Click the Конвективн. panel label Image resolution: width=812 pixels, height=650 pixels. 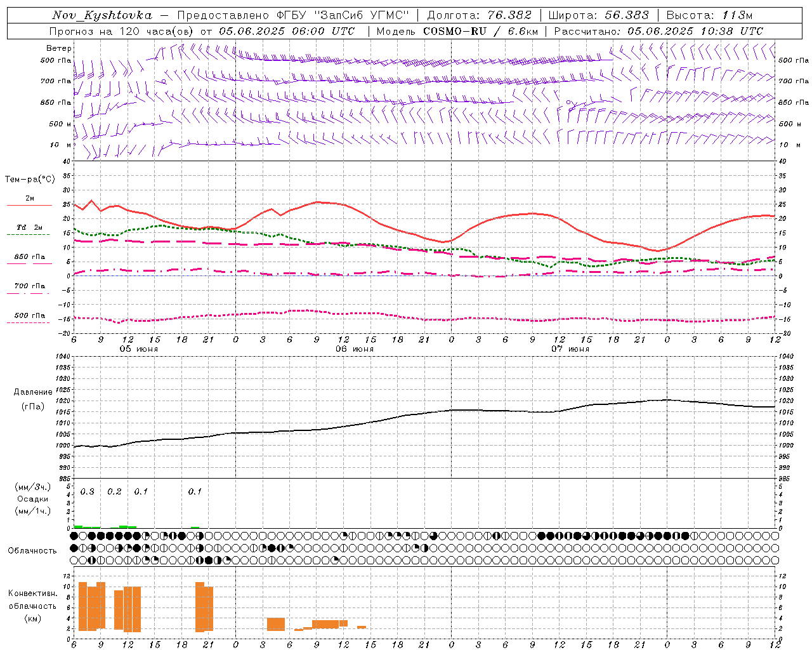pyautogui.click(x=32, y=593)
